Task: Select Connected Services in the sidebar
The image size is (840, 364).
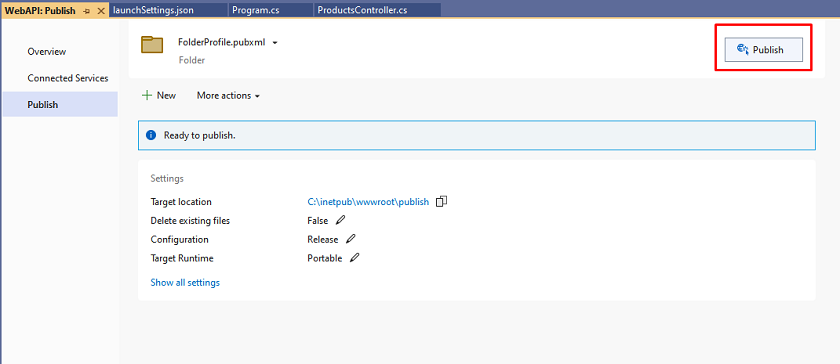Action: coord(68,78)
